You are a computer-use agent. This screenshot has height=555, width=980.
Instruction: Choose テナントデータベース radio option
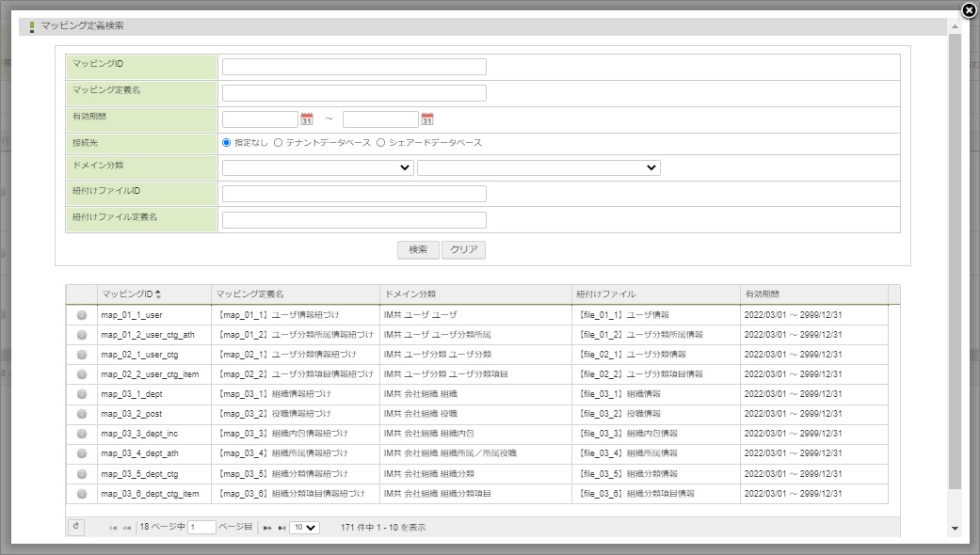tap(279, 143)
